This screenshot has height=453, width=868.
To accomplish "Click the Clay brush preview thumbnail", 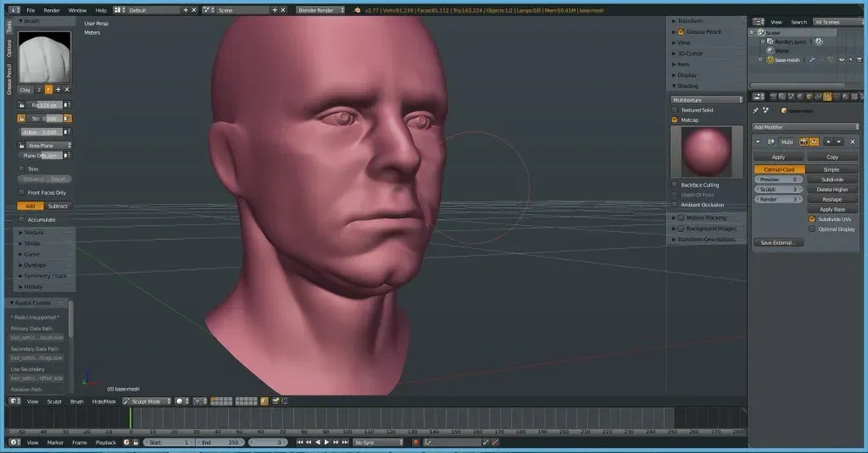I will coord(44,57).
